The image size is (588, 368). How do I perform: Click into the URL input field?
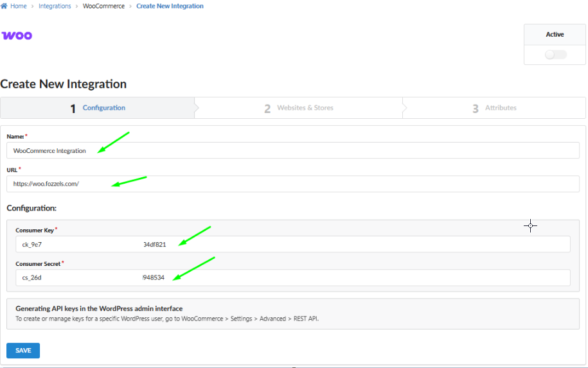tap(293, 184)
